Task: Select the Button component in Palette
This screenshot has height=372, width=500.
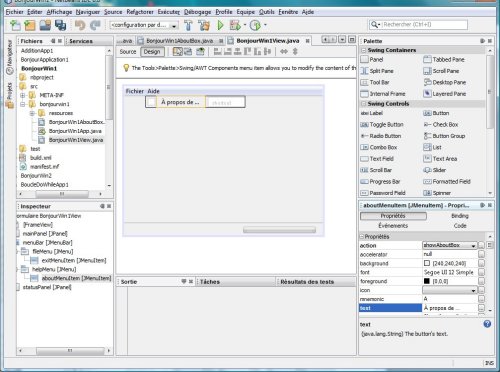Action: coord(436,113)
